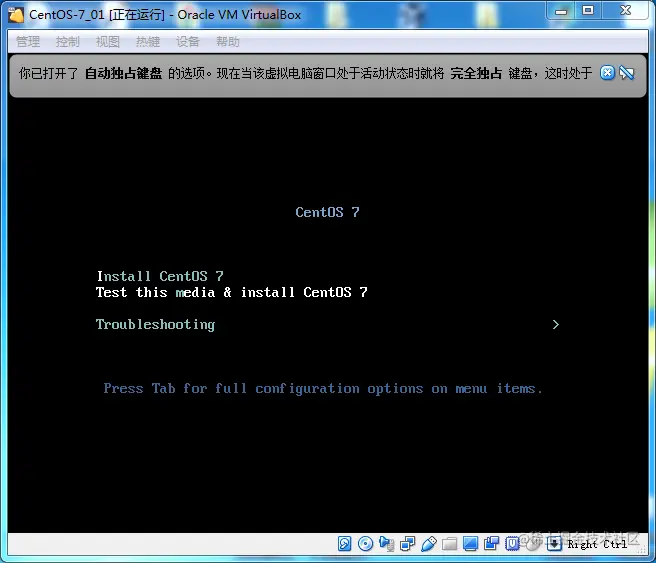Select Test this media & install CentOS 7
The image size is (656, 563).
pyautogui.click(x=232, y=292)
